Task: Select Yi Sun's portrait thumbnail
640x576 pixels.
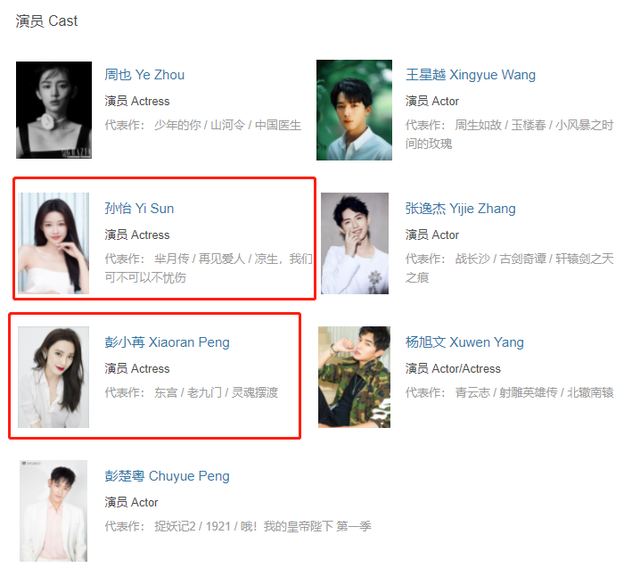Action: [x=53, y=243]
